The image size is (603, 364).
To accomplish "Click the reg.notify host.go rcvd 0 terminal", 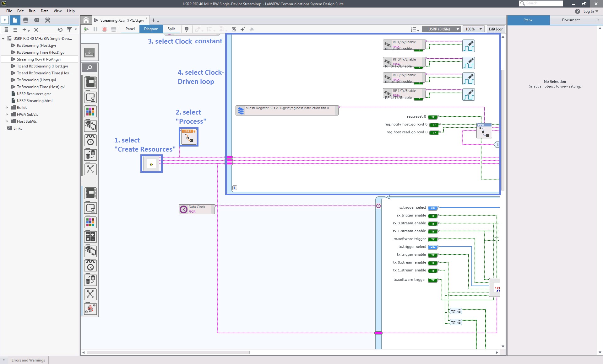I will click(435, 125).
